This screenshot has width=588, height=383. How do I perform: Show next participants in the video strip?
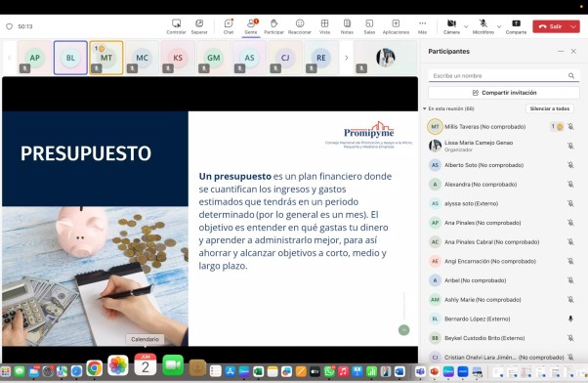point(346,58)
